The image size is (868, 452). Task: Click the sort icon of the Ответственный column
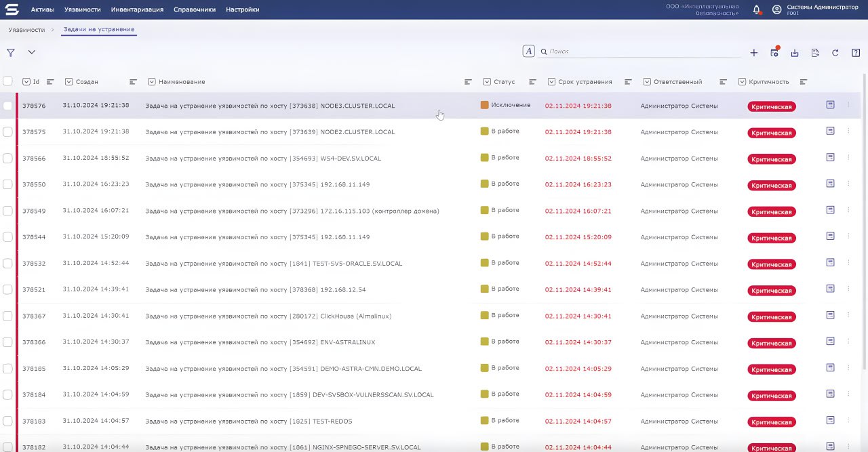point(723,82)
